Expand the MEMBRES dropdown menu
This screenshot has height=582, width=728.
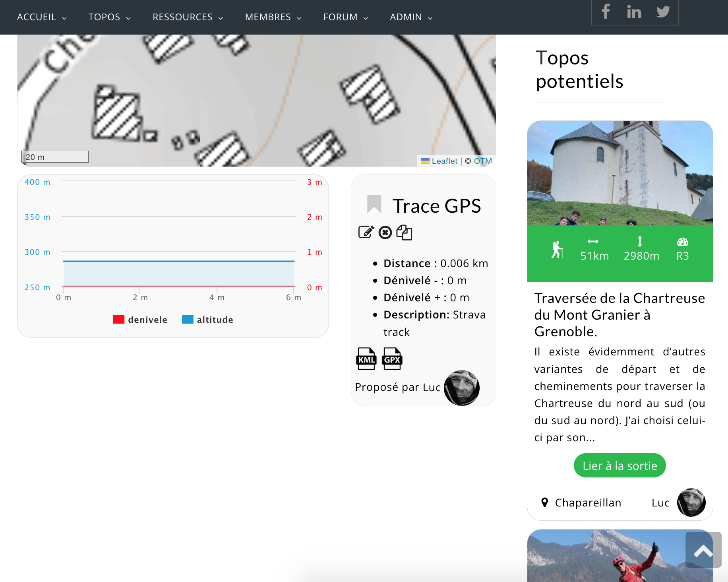tap(273, 17)
